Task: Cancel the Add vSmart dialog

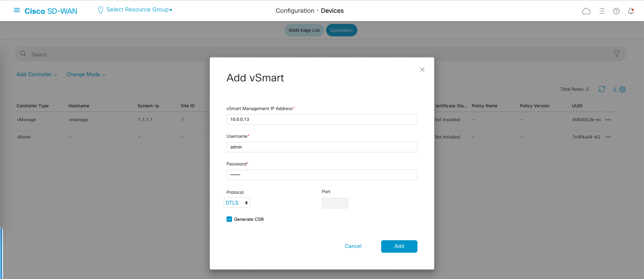Action: point(353,246)
